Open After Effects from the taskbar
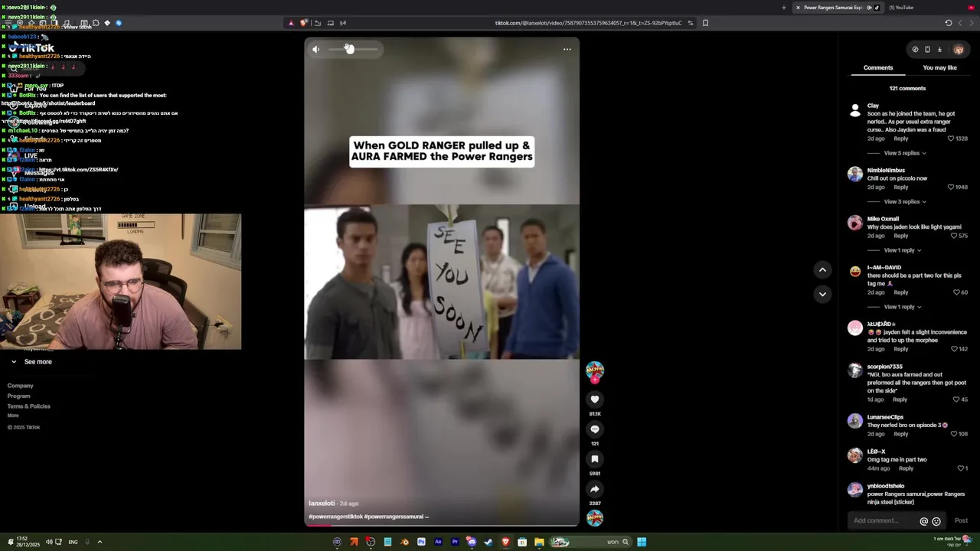Viewport: 980px width, 551px height. pyautogui.click(x=438, y=542)
